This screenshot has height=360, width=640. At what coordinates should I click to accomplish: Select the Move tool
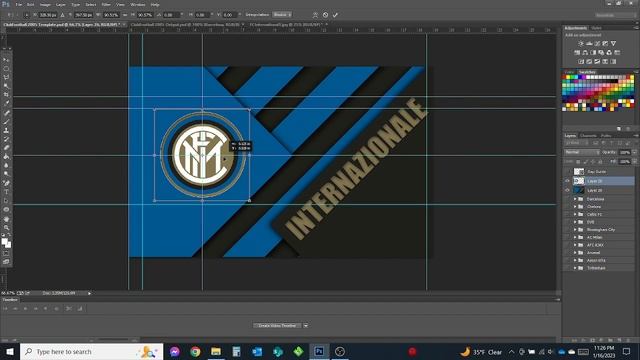(6, 60)
